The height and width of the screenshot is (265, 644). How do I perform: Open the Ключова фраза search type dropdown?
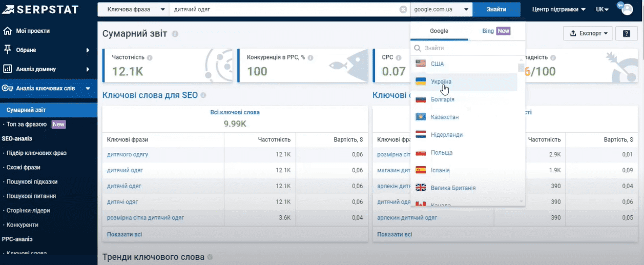pos(133,9)
